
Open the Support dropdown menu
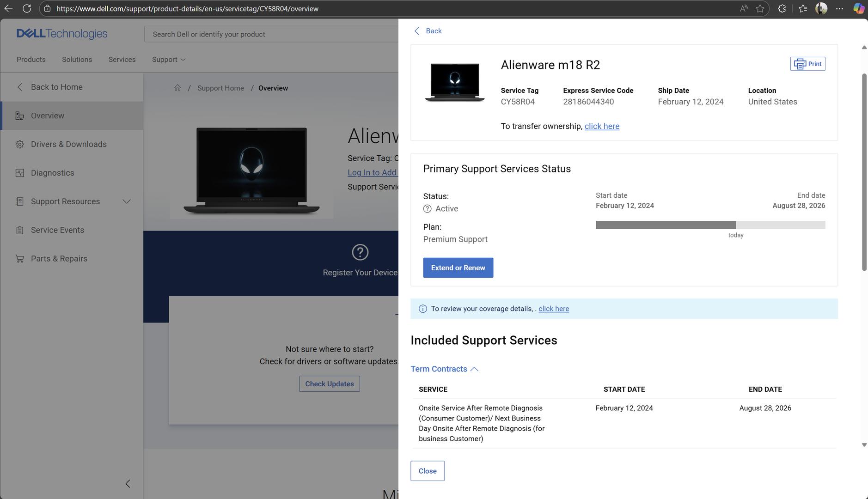[x=169, y=60]
